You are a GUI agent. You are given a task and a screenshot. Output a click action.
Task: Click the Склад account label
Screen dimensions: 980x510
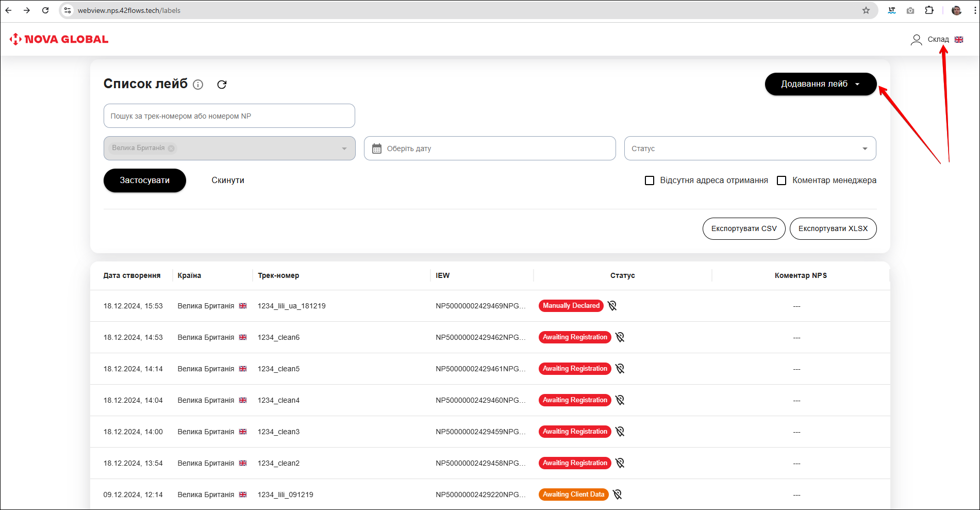point(938,40)
